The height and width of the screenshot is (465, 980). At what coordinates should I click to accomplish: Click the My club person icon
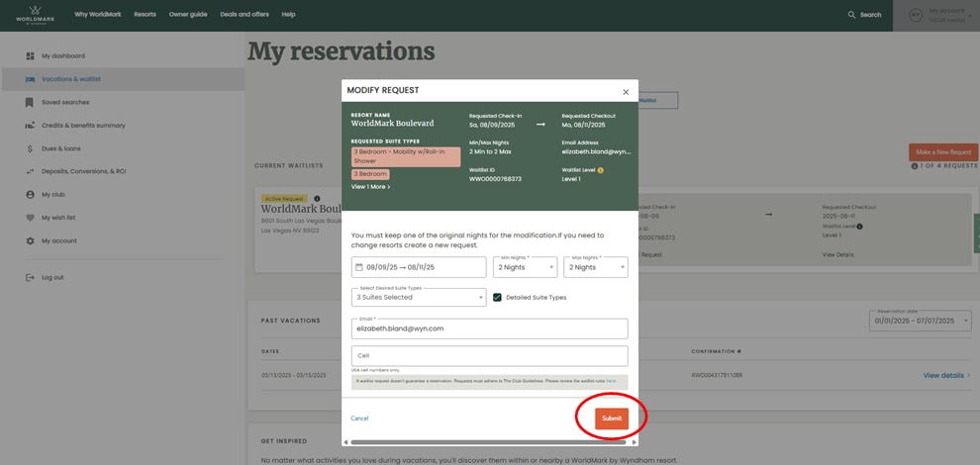point(30,194)
